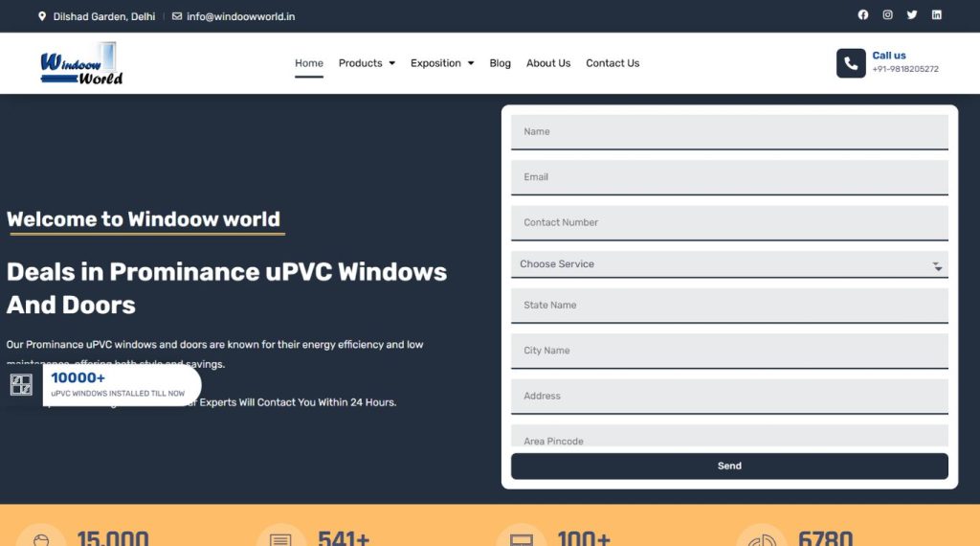Select the City Name field
Image resolution: width=980 pixels, height=546 pixels.
[x=729, y=351]
